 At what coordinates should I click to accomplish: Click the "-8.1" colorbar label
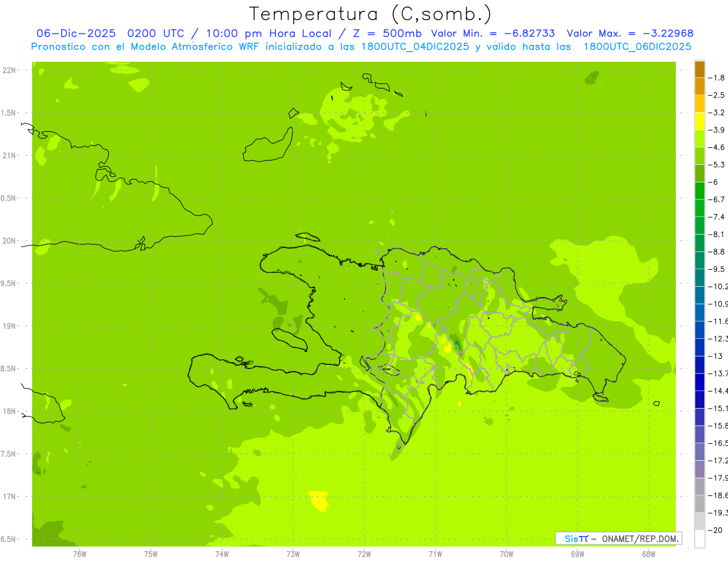716,234
